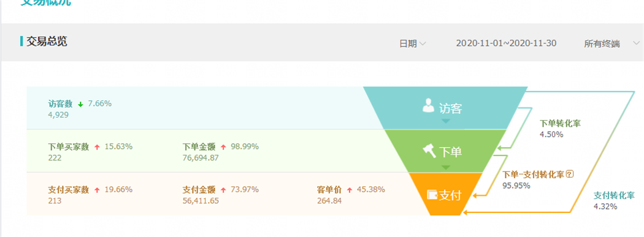The image size is (644, 237).
Task: Click the 支付转化率 label
Action: pyautogui.click(x=613, y=195)
